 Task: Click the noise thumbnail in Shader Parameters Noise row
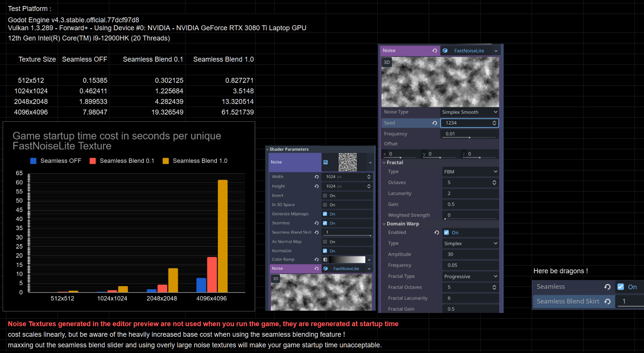(x=347, y=162)
